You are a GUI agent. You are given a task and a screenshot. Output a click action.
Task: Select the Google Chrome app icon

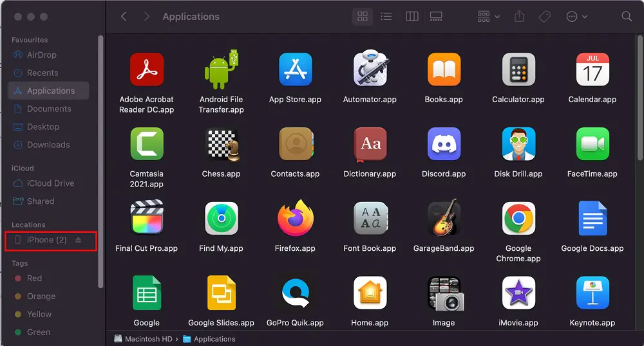(518, 218)
